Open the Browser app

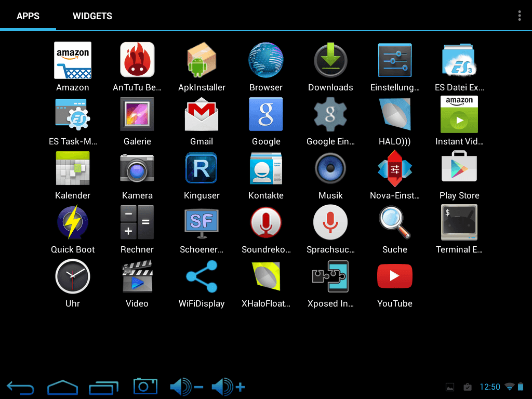[266, 60]
